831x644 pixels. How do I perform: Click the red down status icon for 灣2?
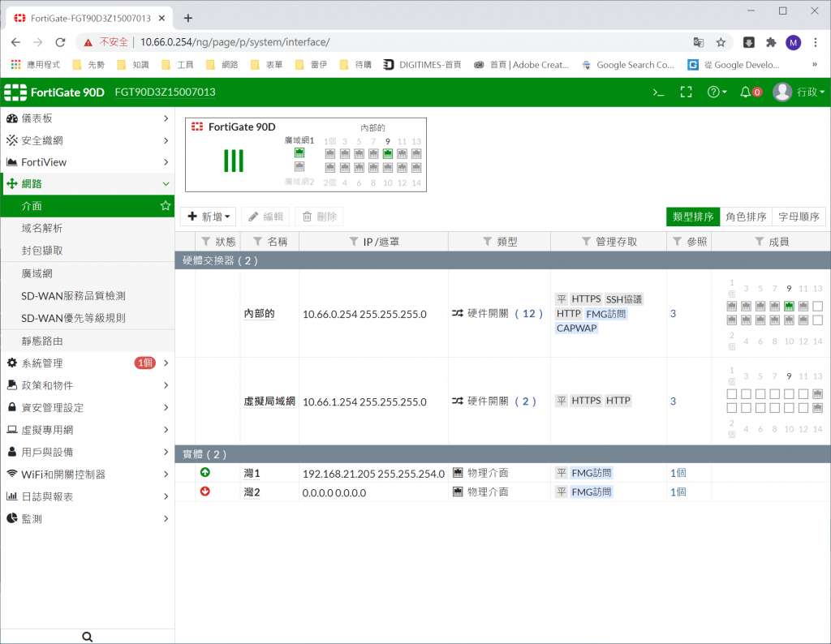[x=205, y=492]
